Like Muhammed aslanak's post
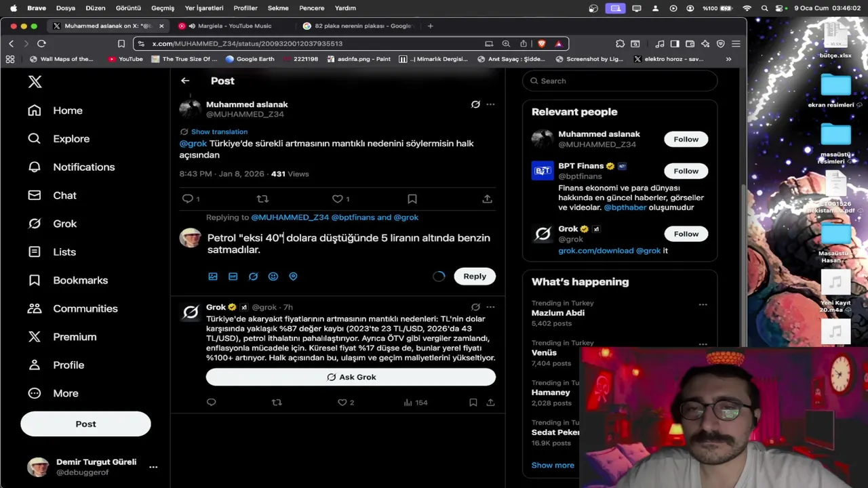The height and width of the screenshot is (488, 868). [337, 199]
